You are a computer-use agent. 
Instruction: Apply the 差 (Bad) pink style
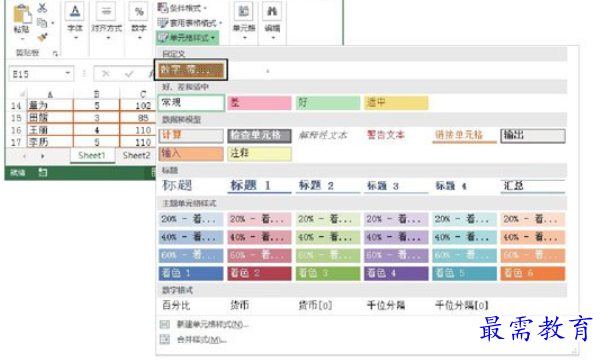click(x=259, y=103)
